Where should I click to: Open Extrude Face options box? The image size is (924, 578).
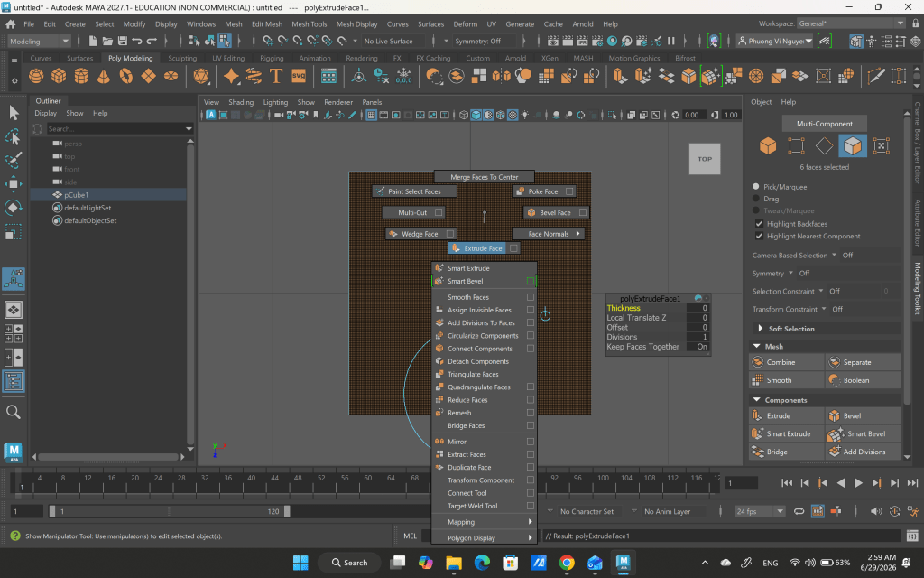[513, 248]
